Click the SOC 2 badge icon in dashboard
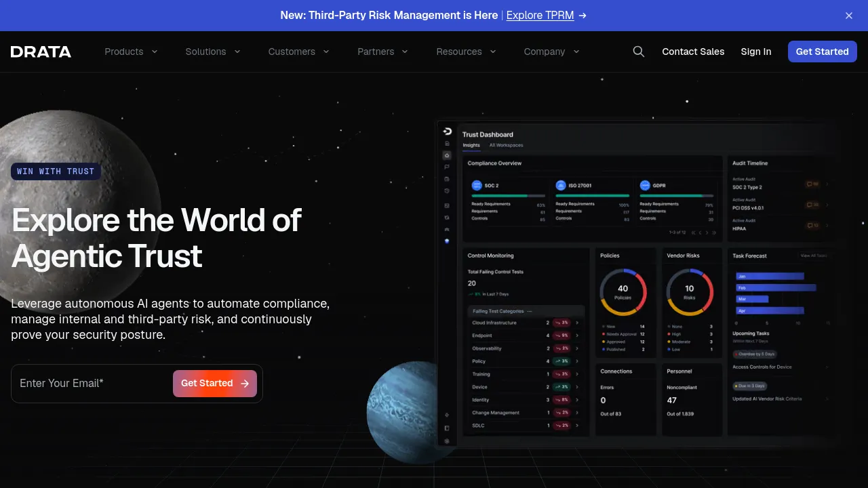 point(477,185)
